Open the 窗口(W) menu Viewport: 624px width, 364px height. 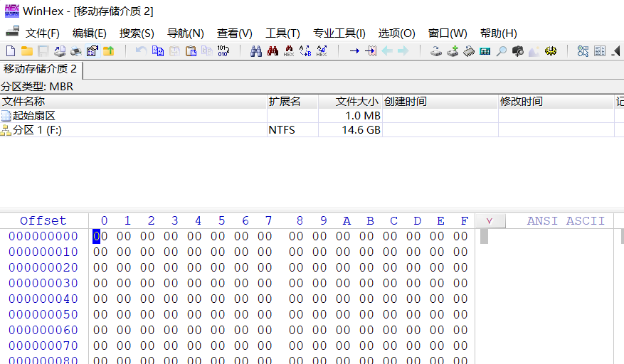pos(448,33)
